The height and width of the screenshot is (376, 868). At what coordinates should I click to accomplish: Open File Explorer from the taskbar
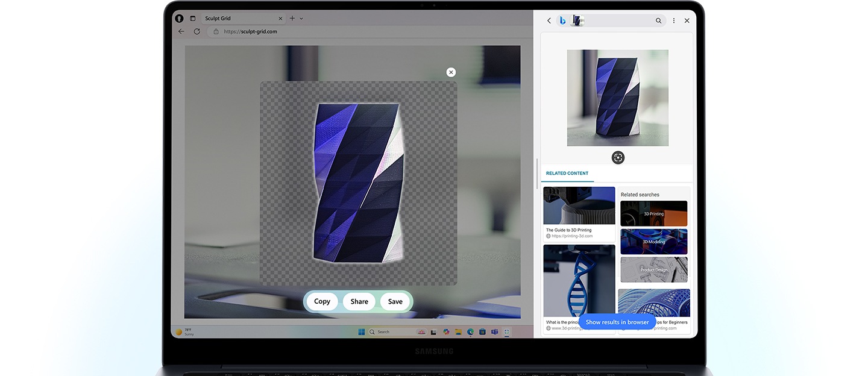pos(458,332)
